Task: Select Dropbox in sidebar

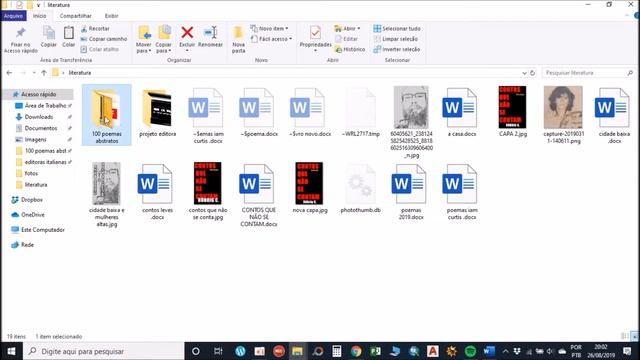Action: (32, 200)
